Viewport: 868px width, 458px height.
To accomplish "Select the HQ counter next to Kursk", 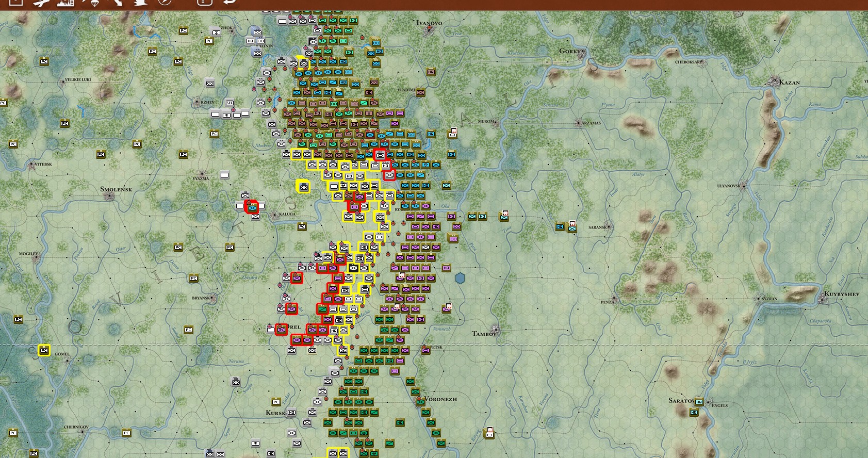I will [x=291, y=413].
